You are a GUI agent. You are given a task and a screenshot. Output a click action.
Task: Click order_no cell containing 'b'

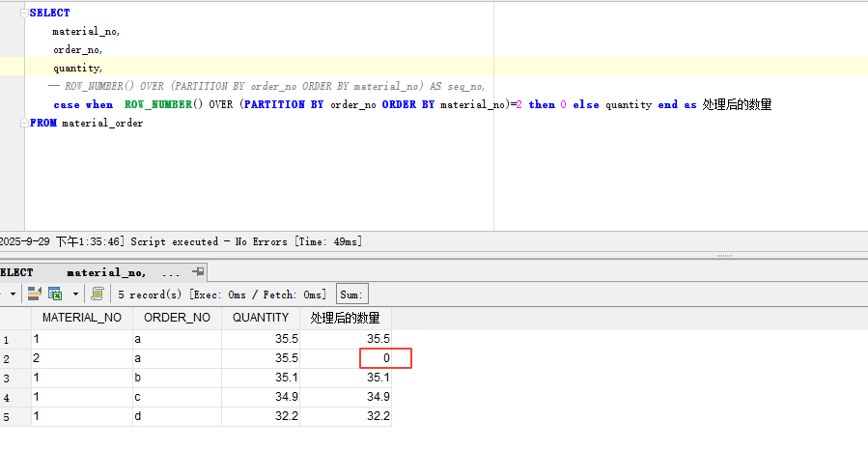point(177,378)
